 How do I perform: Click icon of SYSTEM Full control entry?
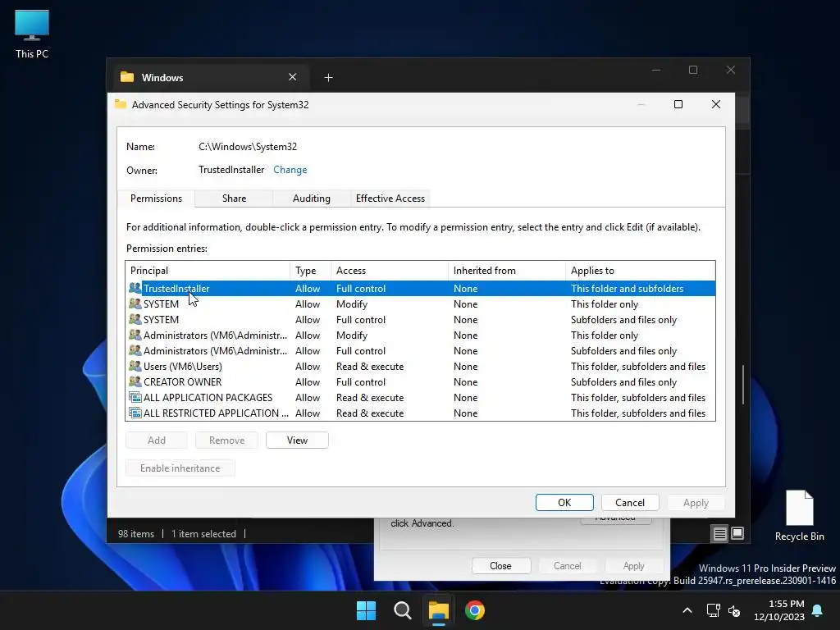pyautogui.click(x=135, y=319)
